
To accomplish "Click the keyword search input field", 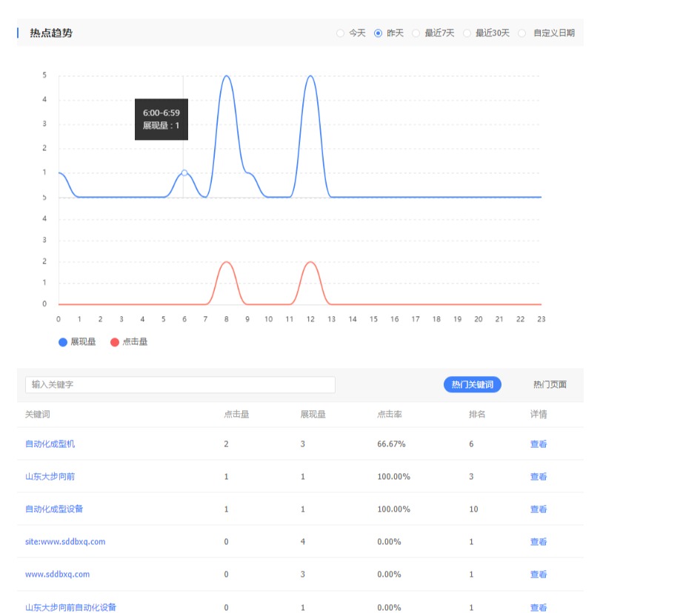I will tap(180, 384).
